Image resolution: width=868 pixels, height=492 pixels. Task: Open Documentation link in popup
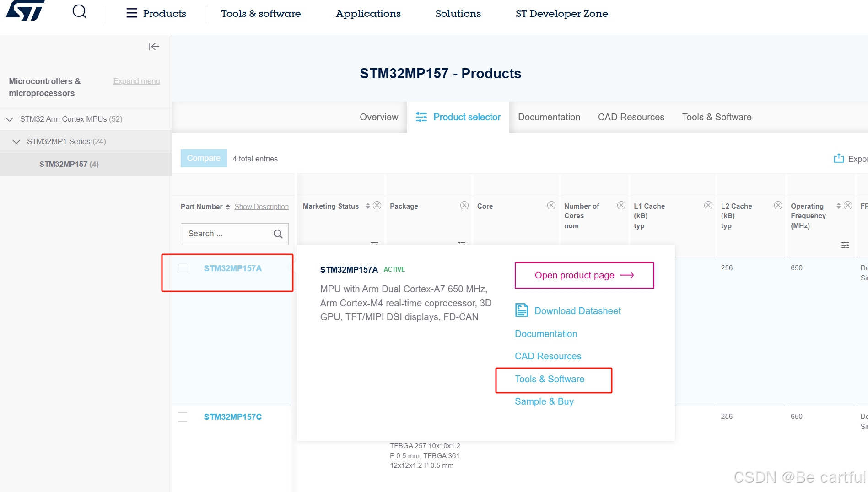coord(546,334)
